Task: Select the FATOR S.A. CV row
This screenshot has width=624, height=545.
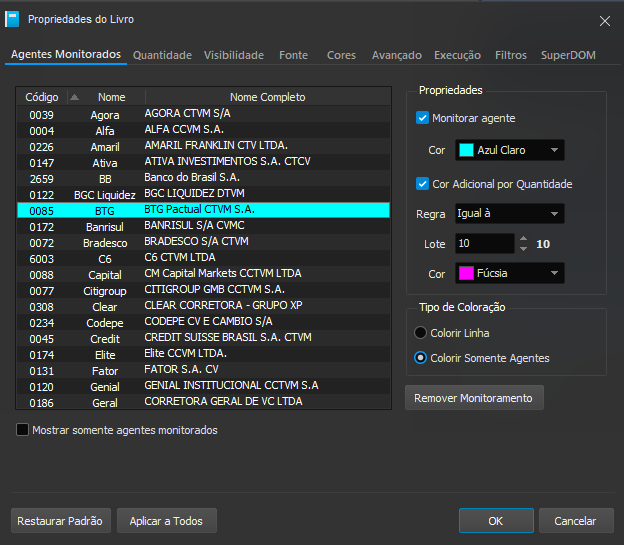Action: point(203,370)
